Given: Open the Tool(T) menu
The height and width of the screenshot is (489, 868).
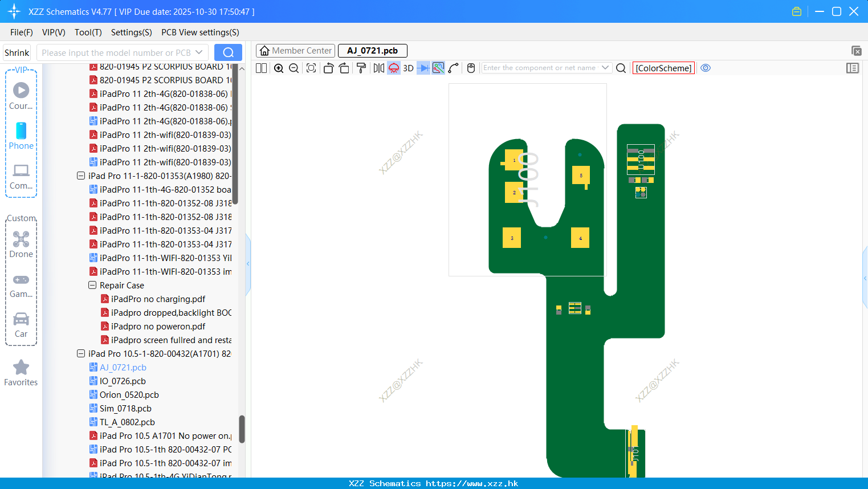Looking at the screenshot, I should point(88,32).
